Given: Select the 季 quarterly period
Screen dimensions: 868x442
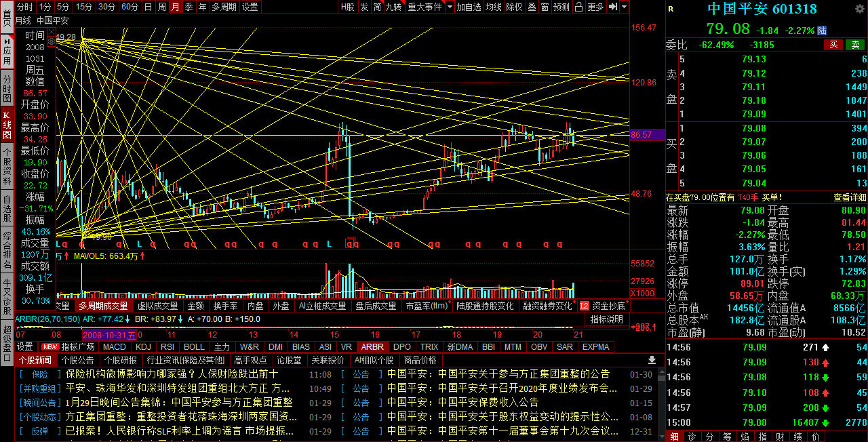Looking at the screenshot, I should pos(189,7).
